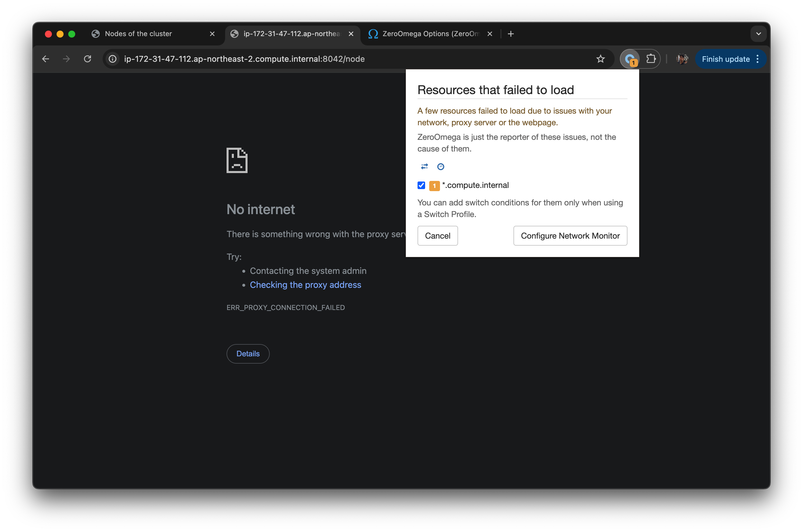Screen dimensions: 803x532
Task: Bookmark this page with star icon
Action: click(x=600, y=59)
